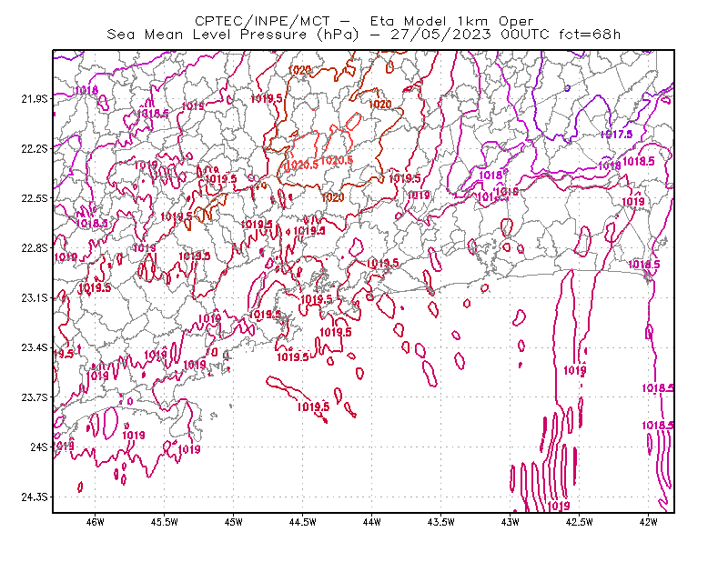Click the 44.5W longitude axis label
This screenshot has height=562, width=728.
click(303, 522)
